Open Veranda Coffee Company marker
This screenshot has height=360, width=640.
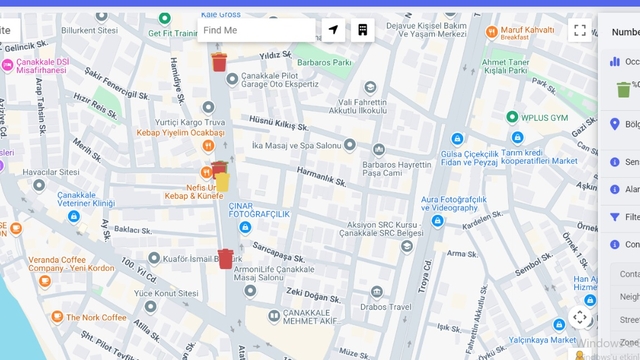pyautogui.click(x=45, y=281)
